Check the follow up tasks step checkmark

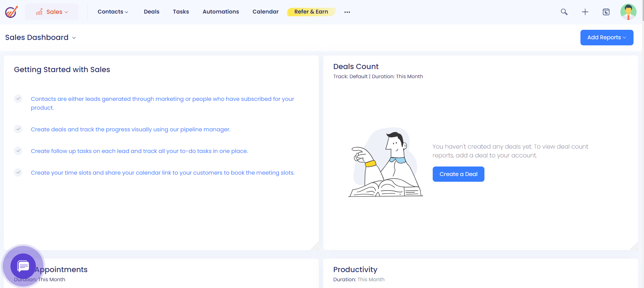pos(18,151)
